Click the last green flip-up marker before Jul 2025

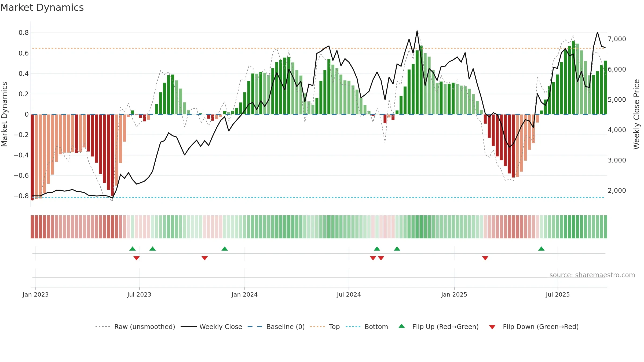pos(541,249)
